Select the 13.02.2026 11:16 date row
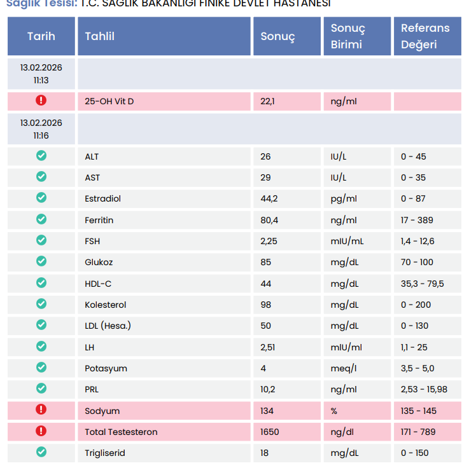The image size is (476, 475). [x=234, y=129]
